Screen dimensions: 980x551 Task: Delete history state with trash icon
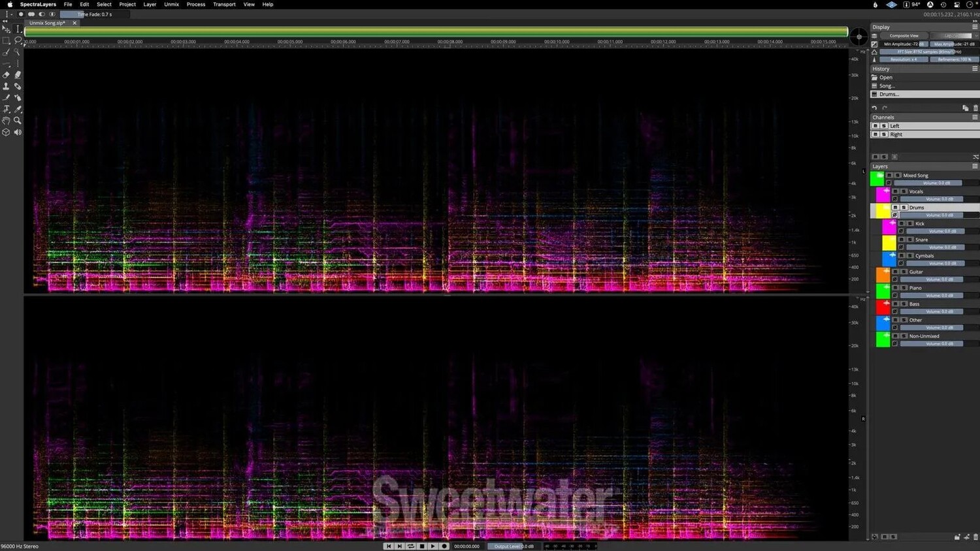pyautogui.click(x=975, y=108)
